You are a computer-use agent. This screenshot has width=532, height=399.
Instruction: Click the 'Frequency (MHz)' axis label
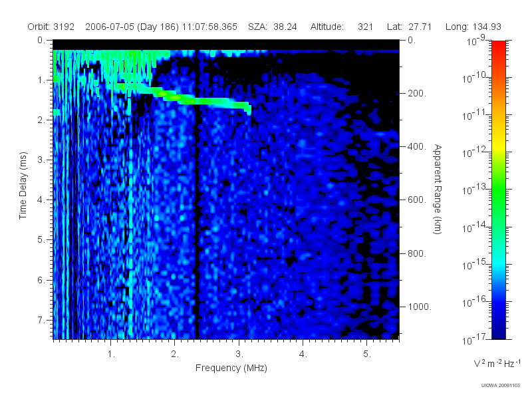pyautogui.click(x=231, y=368)
